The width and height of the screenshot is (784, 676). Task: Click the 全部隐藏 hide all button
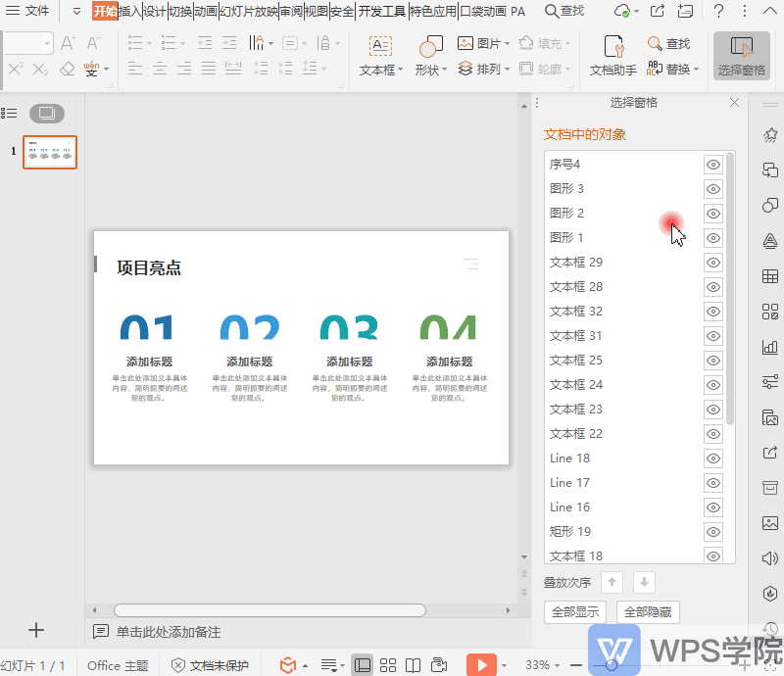pos(648,612)
